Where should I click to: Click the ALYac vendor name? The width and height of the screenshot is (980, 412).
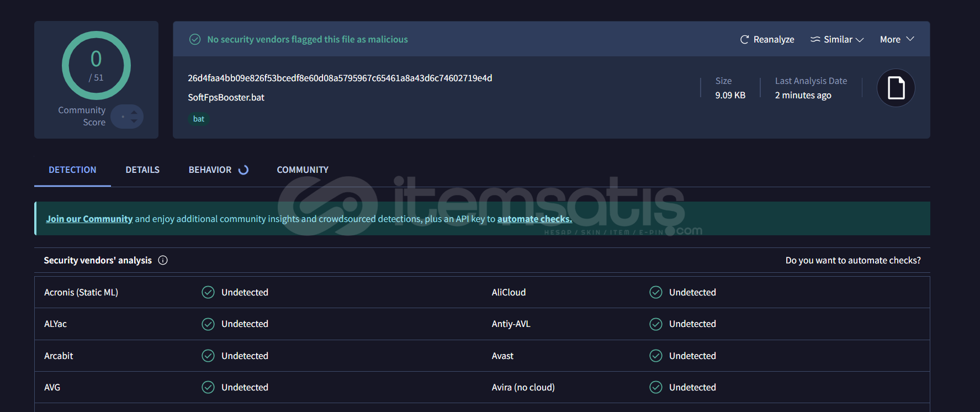point(55,324)
